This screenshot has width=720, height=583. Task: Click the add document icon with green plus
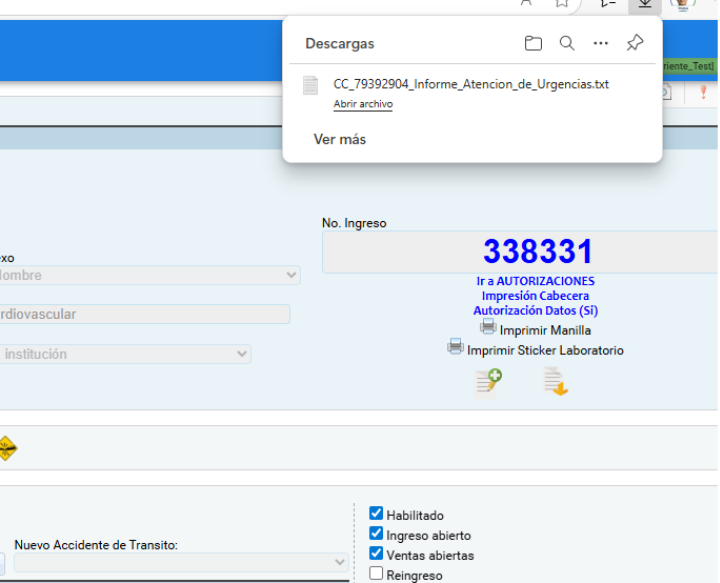point(488,381)
